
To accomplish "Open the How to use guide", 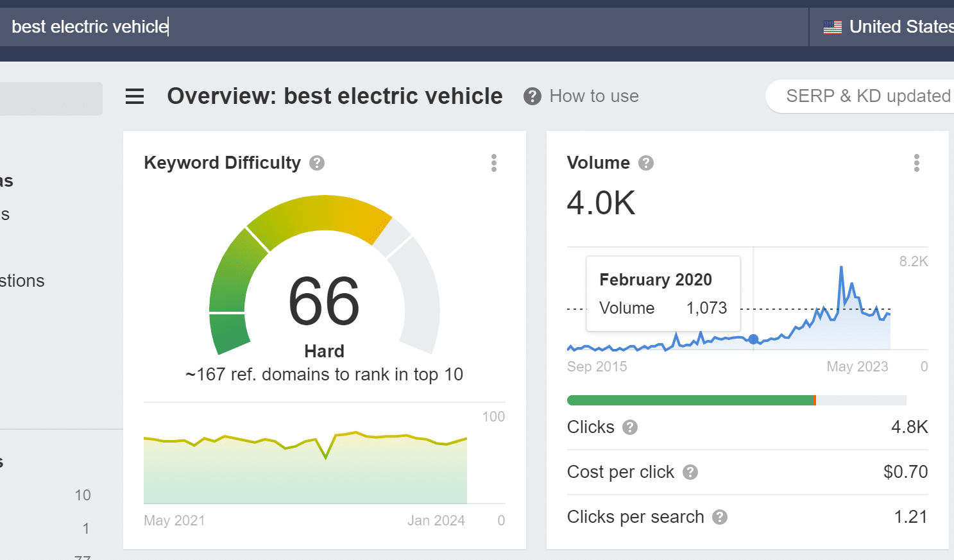I will (593, 96).
